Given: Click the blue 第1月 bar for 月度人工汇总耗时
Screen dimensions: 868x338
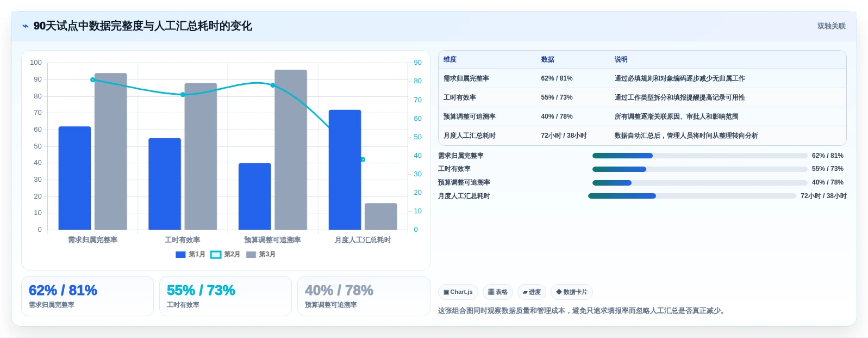Looking at the screenshot, I should pyautogui.click(x=345, y=170).
